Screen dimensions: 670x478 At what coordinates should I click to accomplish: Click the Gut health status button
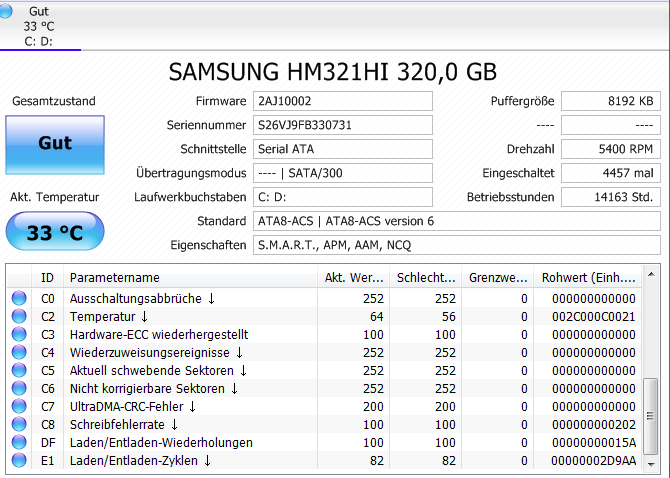coord(55,145)
